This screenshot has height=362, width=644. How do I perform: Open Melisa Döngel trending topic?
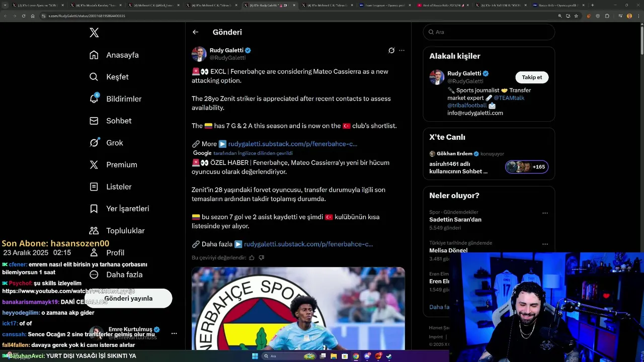click(448, 250)
